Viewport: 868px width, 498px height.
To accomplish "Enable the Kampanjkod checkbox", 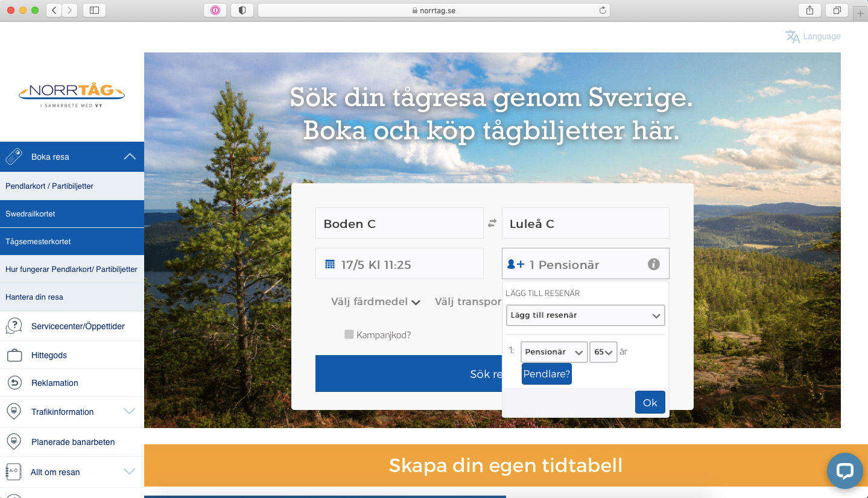I will pyautogui.click(x=349, y=334).
